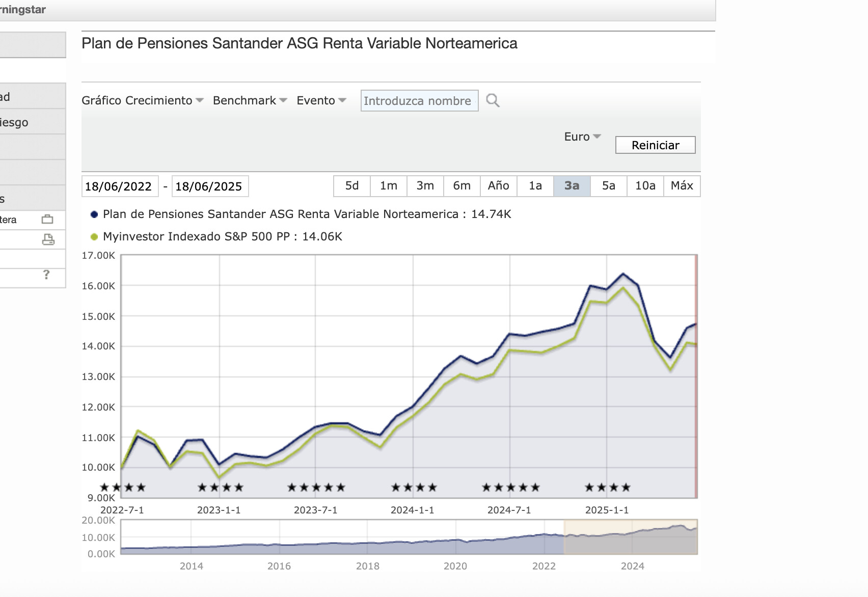Click the 2016 label in overview timeline
The image size is (868, 597).
(279, 566)
